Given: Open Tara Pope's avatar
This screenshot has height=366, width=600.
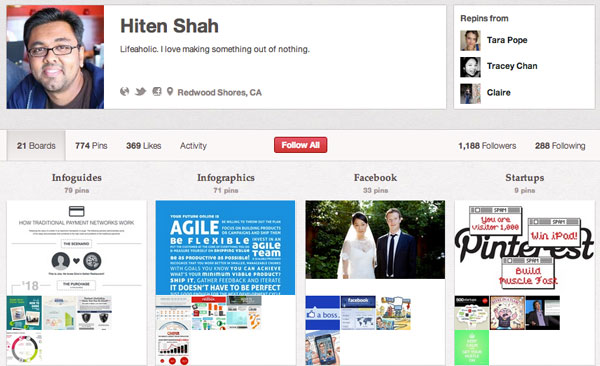Looking at the screenshot, I should (x=470, y=40).
